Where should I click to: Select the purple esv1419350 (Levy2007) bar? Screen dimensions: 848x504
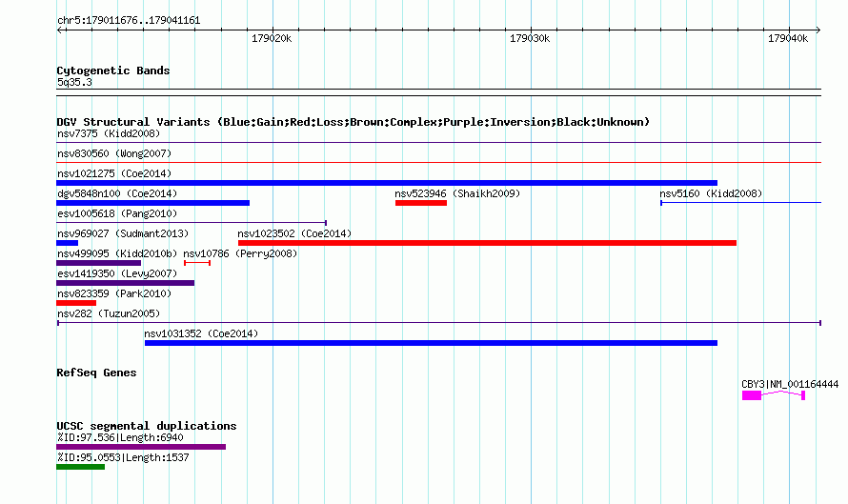[x=126, y=283]
